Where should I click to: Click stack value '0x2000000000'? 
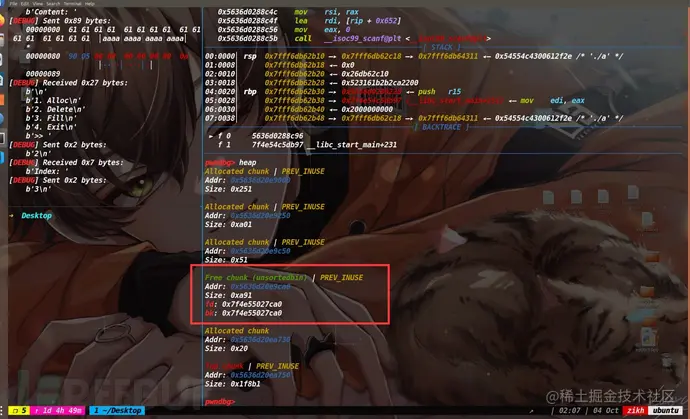point(367,109)
